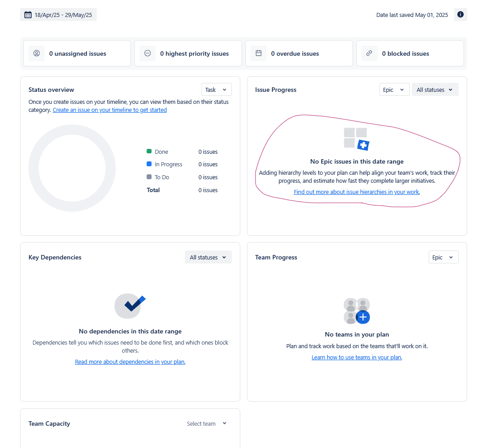Open the All statuses filter in Issue Progress
497x448 pixels.
click(x=435, y=89)
